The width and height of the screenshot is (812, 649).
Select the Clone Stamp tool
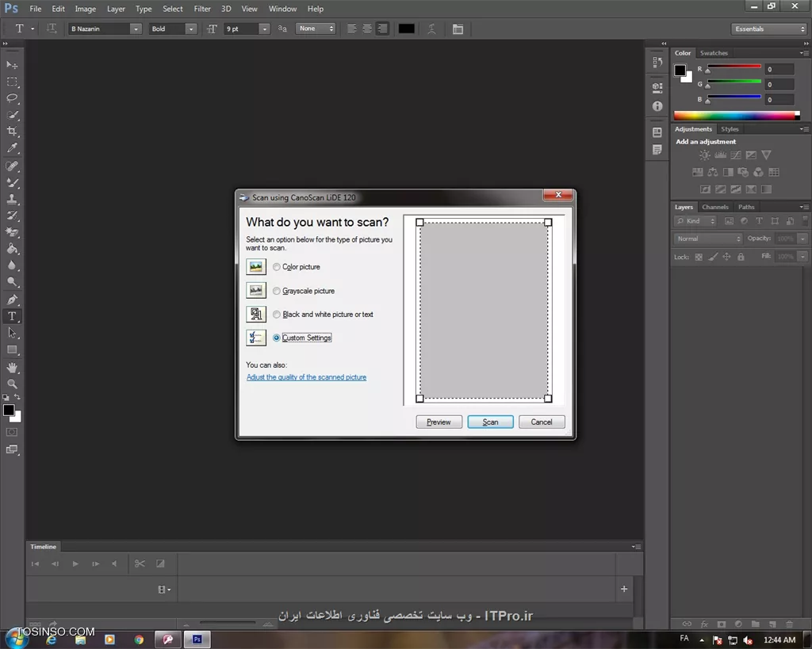point(12,199)
